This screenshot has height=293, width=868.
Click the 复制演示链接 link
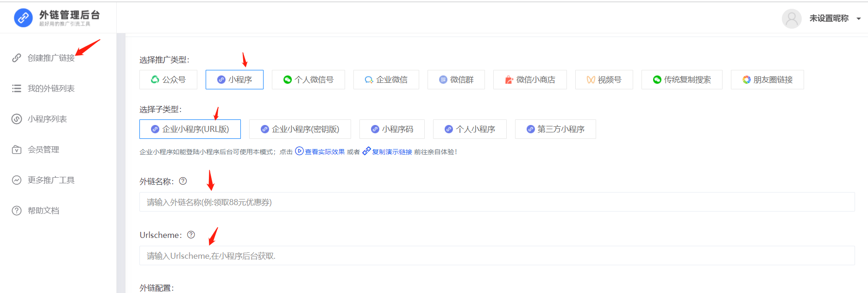point(392,152)
